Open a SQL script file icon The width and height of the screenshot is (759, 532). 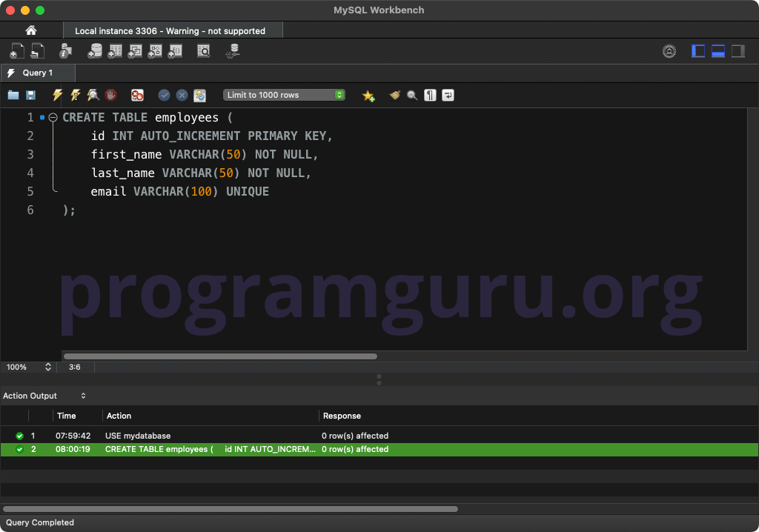coord(37,51)
